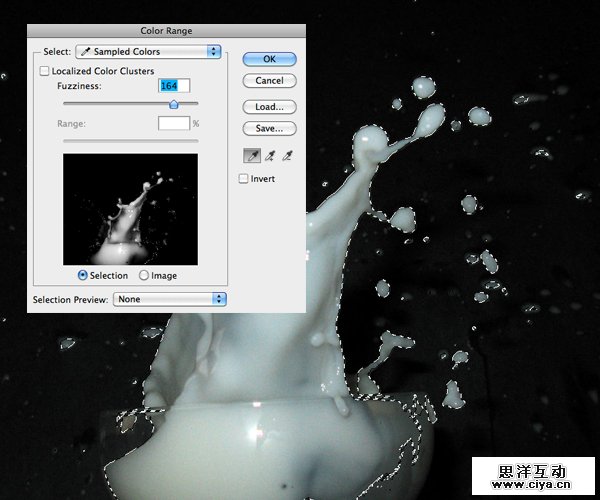
Task: Click the Range percentage field
Action: click(x=174, y=123)
